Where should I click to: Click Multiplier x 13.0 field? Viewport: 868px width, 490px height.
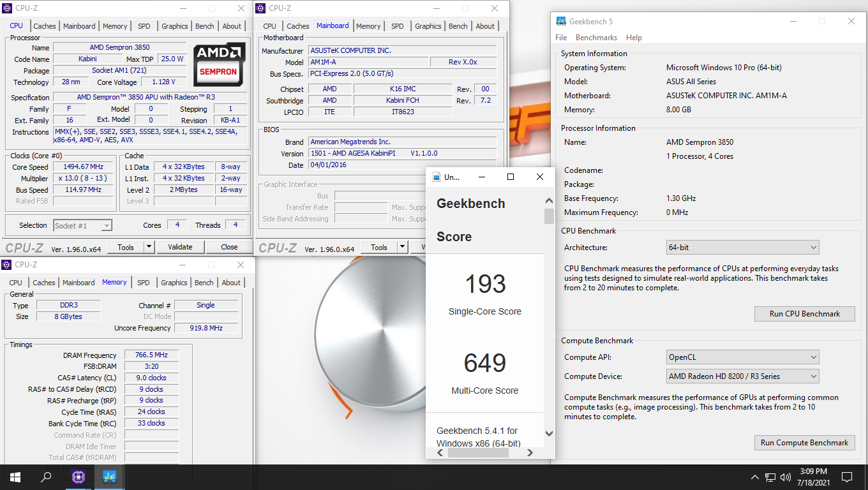pyautogui.click(x=83, y=178)
